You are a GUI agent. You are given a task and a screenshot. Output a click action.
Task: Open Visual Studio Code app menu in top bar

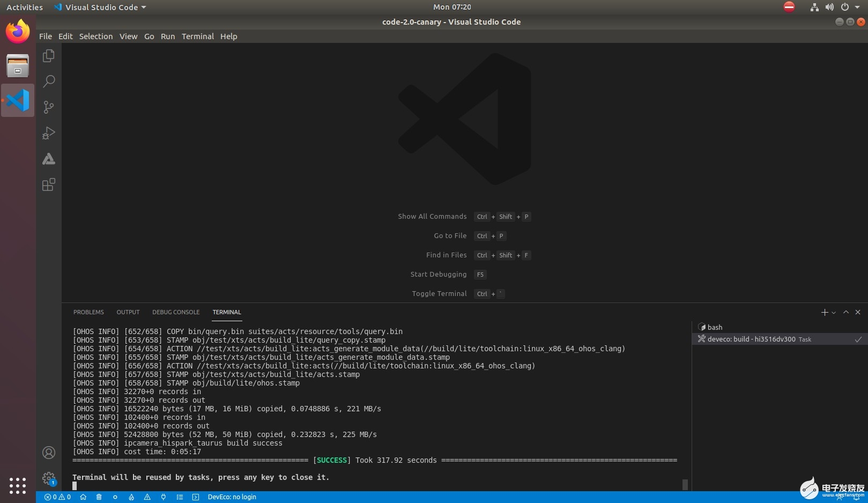point(100,7)
